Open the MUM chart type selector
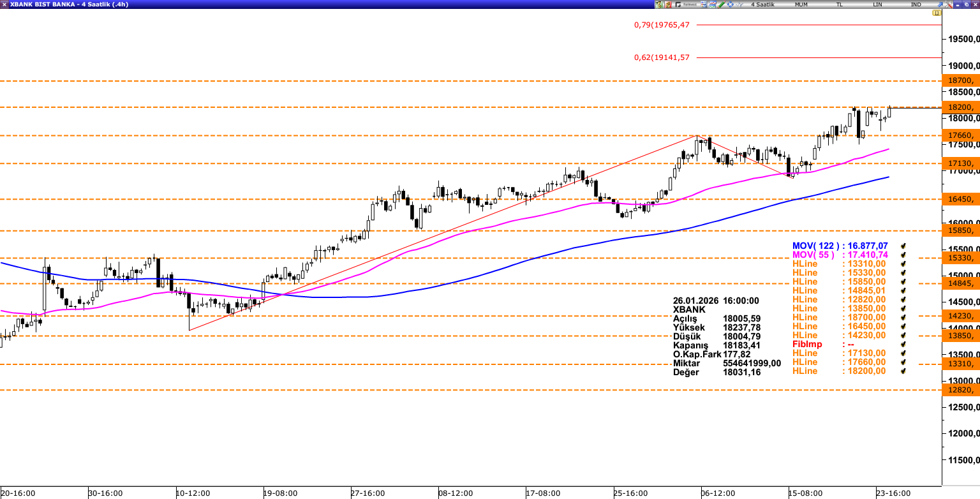 tap(801, 4)
